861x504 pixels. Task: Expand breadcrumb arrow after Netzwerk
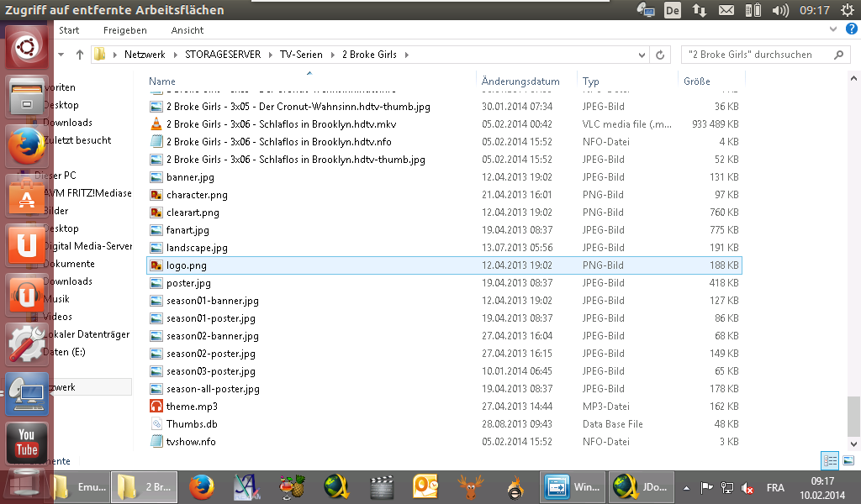point(175,55)
